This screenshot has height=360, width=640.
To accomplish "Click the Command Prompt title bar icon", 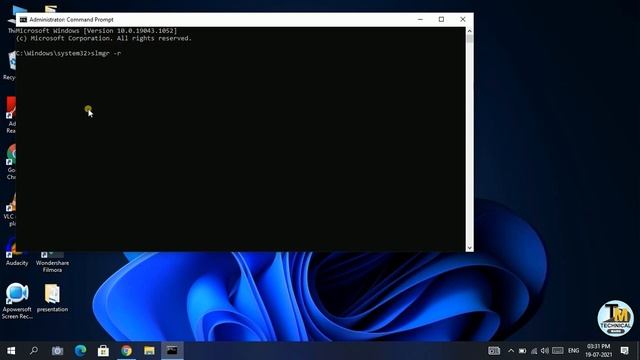I will coord(23,20).
